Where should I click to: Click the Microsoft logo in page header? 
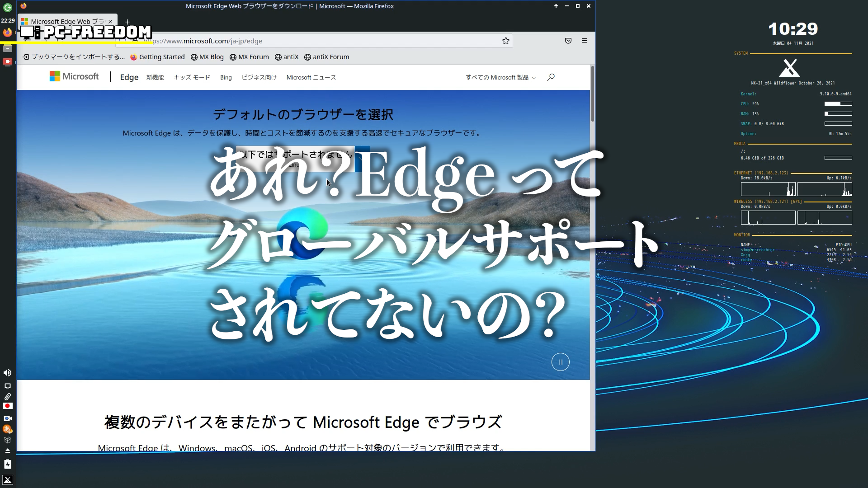point(74,76)
